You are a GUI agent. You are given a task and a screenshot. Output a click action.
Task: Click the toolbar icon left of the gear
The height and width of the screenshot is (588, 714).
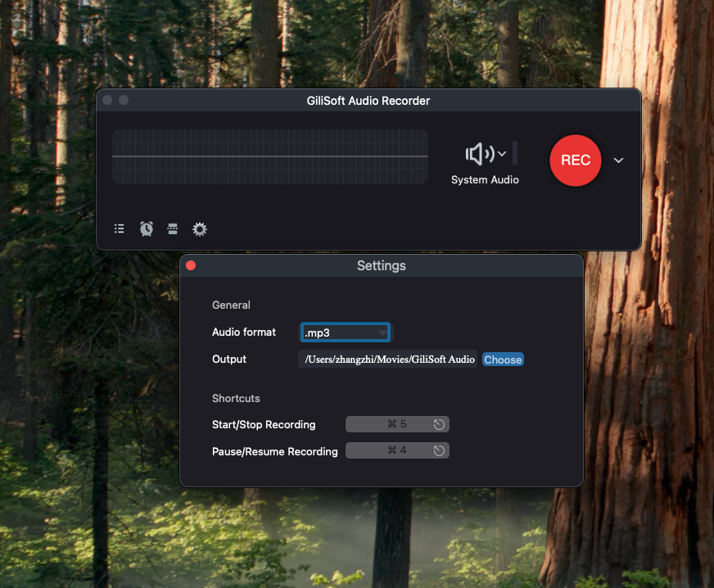tap(173, 228)
